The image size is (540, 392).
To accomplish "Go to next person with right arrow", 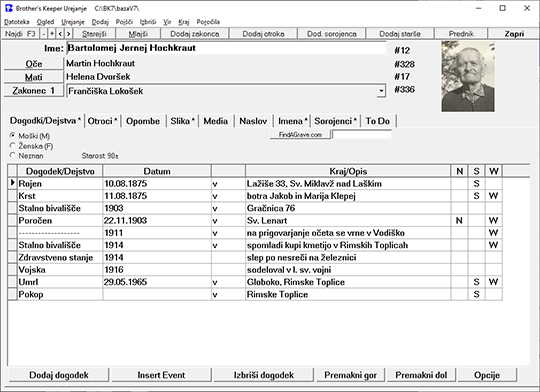I will (x=69, y=34).
